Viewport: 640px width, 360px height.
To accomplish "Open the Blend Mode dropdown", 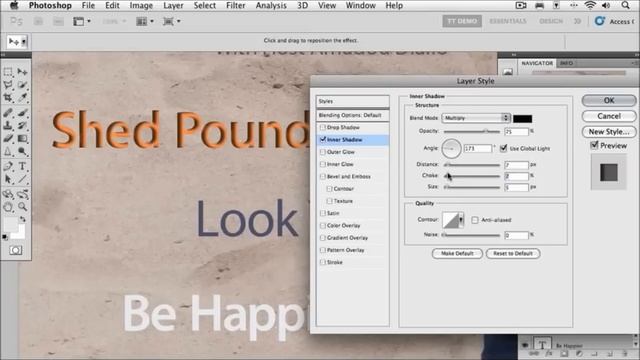I will (x=476, y=118).
